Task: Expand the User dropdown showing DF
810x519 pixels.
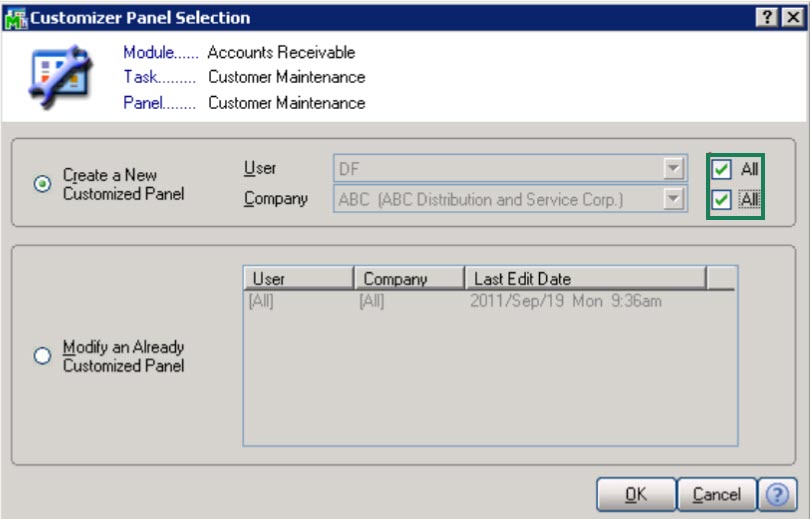Action: pyautogui.click(x=675, y=169)
